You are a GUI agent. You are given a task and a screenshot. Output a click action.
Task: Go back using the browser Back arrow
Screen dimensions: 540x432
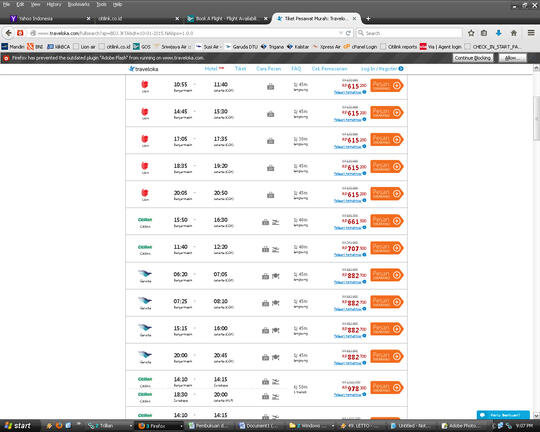point(9,33)
